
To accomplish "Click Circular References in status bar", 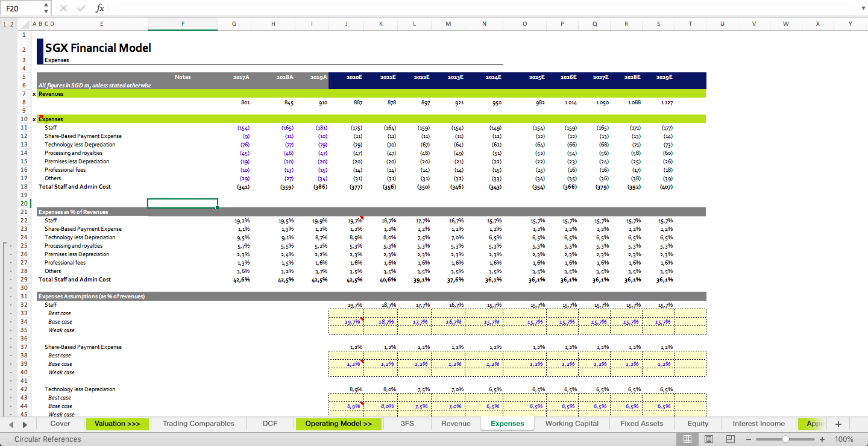I will [x=48, y=439].
